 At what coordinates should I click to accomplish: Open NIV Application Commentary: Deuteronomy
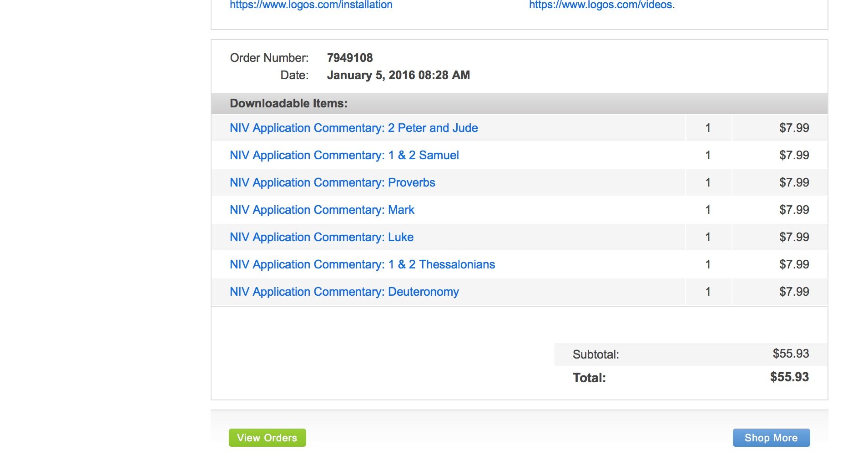coord(344,292)
